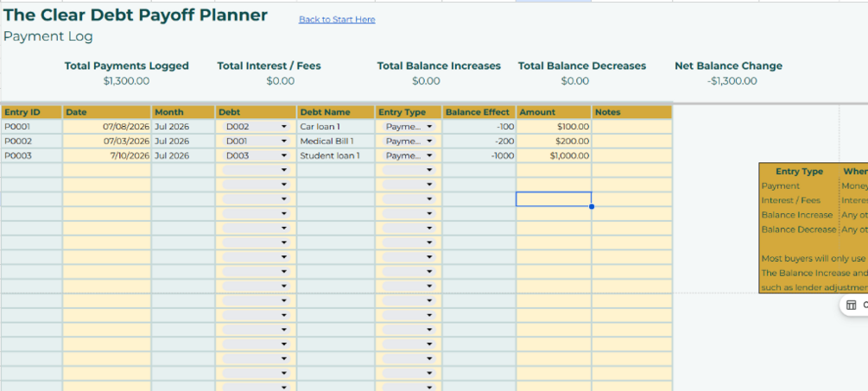Screen dimensions: 868x391
Task: Click the 'Total Balance Increases' label
Action: [439, 66]
